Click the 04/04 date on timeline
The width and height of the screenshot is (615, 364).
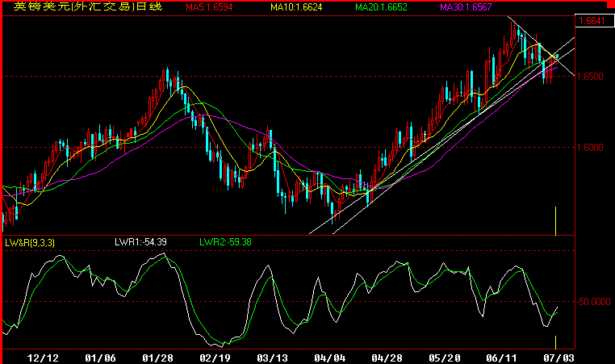pos(331,356)
